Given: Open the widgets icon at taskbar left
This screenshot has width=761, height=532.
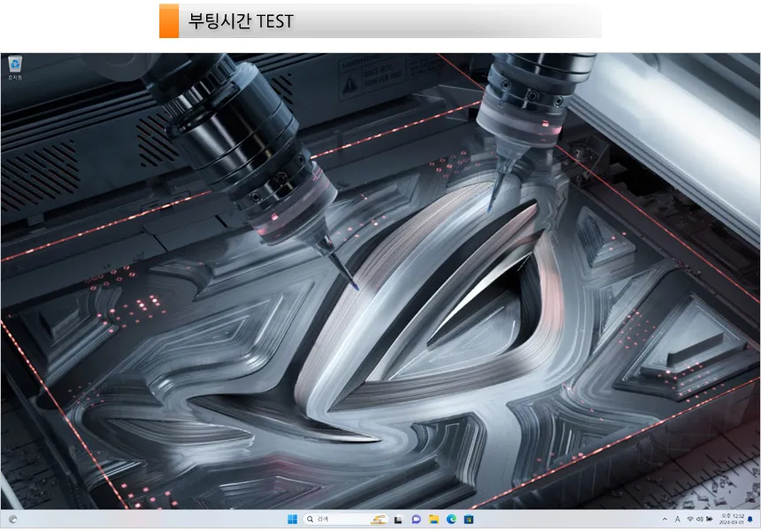Looking at the screenshot, I should 12,520.
